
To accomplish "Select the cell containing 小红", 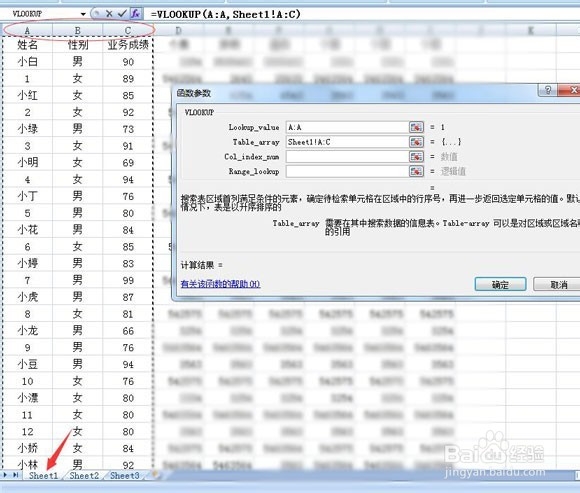I will point(27,95).
